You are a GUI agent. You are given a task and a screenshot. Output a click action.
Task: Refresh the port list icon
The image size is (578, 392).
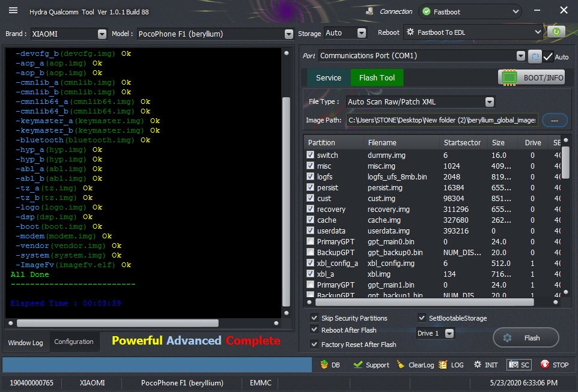point(535,56)
